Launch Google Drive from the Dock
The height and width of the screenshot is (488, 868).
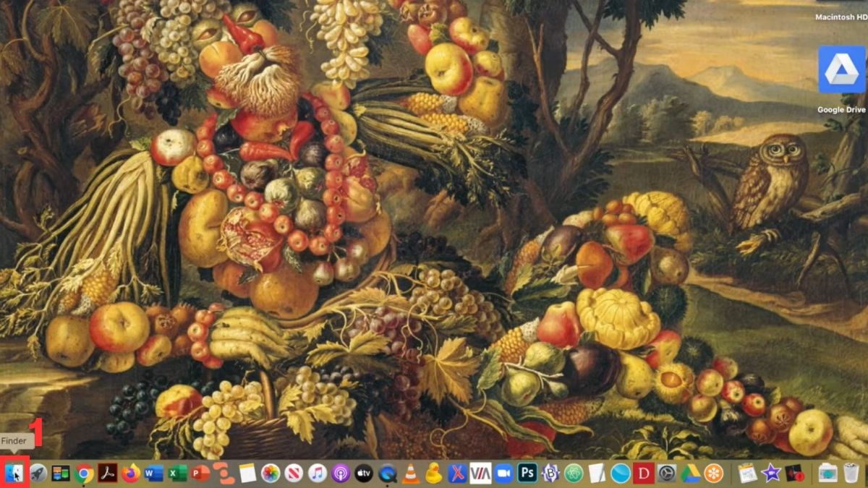(689, 474)
